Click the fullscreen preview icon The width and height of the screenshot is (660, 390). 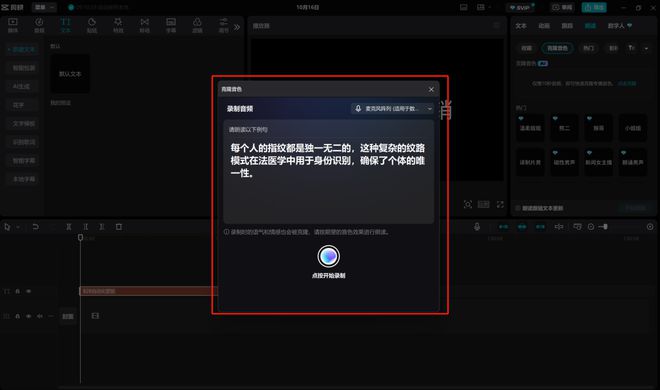(x=500, y=204)
